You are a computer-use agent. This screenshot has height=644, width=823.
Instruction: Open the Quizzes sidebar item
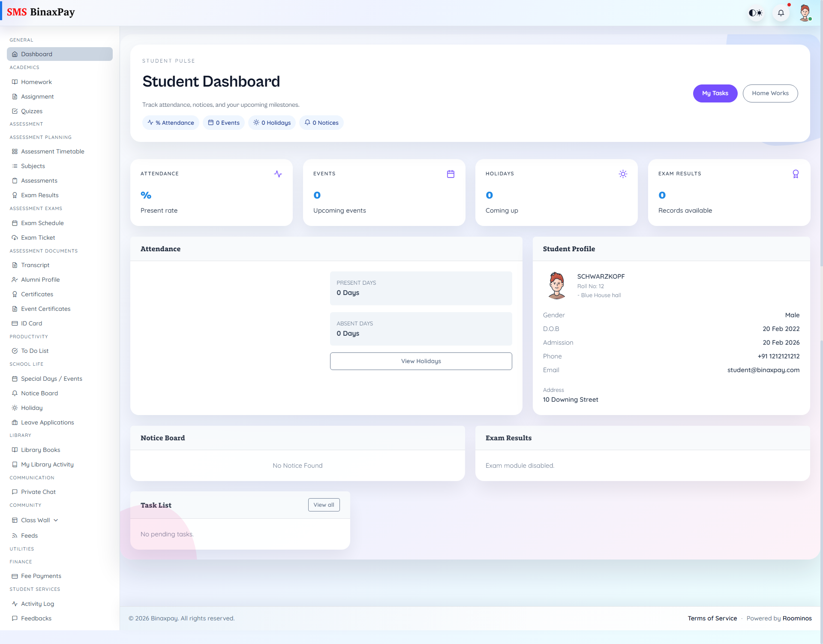coord(32,111)
